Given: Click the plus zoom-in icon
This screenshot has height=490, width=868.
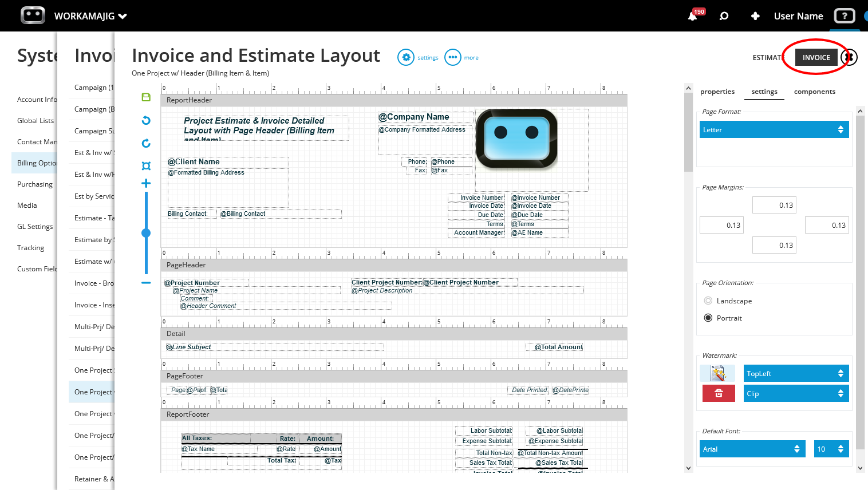Looking at the screenshot, I should 146,183.
